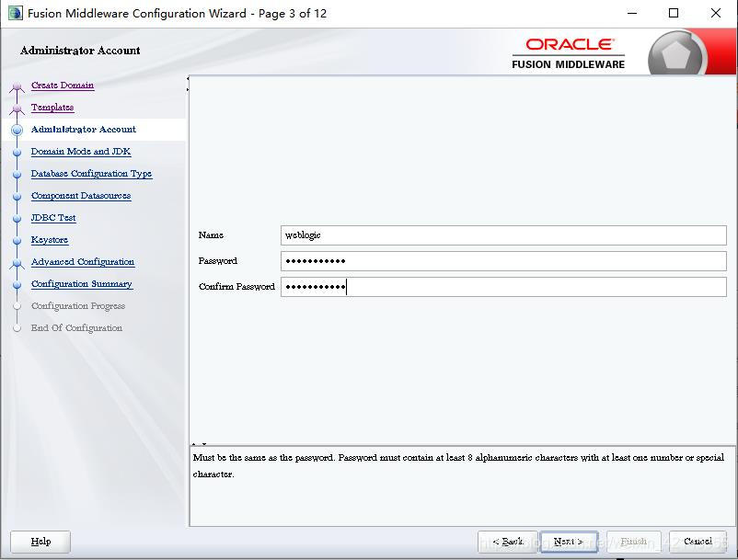The width and height of the screenshot is (738, 560).
Task: Click the Help button
Action: pos(40,542)
